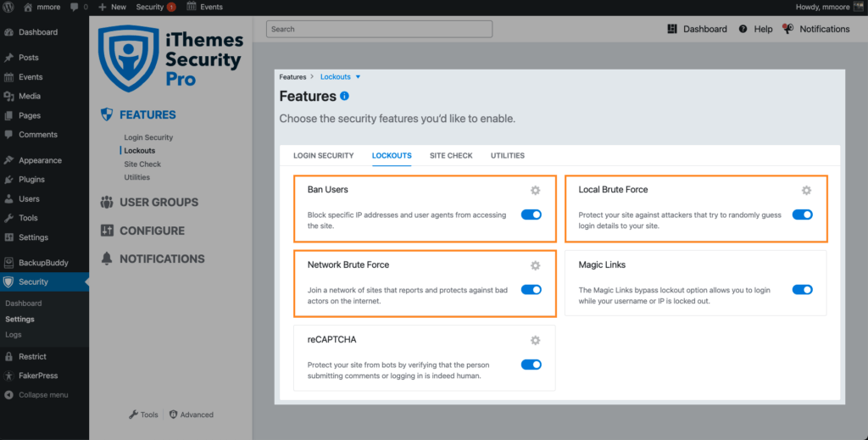Screen dimensions: 868x440
Task: Click the Magic Links card title
Action: click(602, 265)
